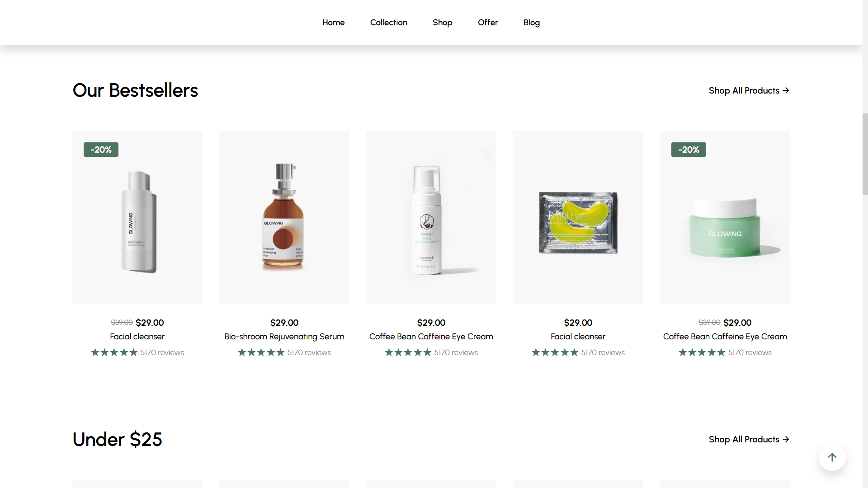Open Bio-shroom Rejuvenating Serum product title

click(x=284, y=337)
